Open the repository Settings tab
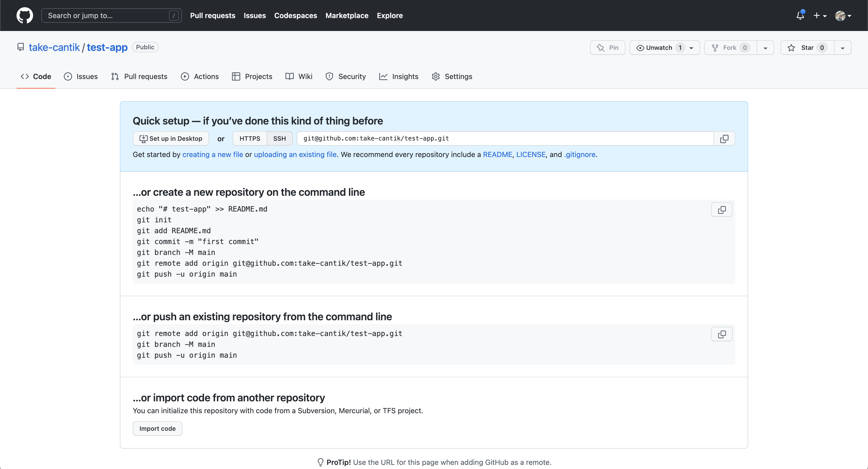This screenshot has width=868, height=469. click(x=452, y=76)
